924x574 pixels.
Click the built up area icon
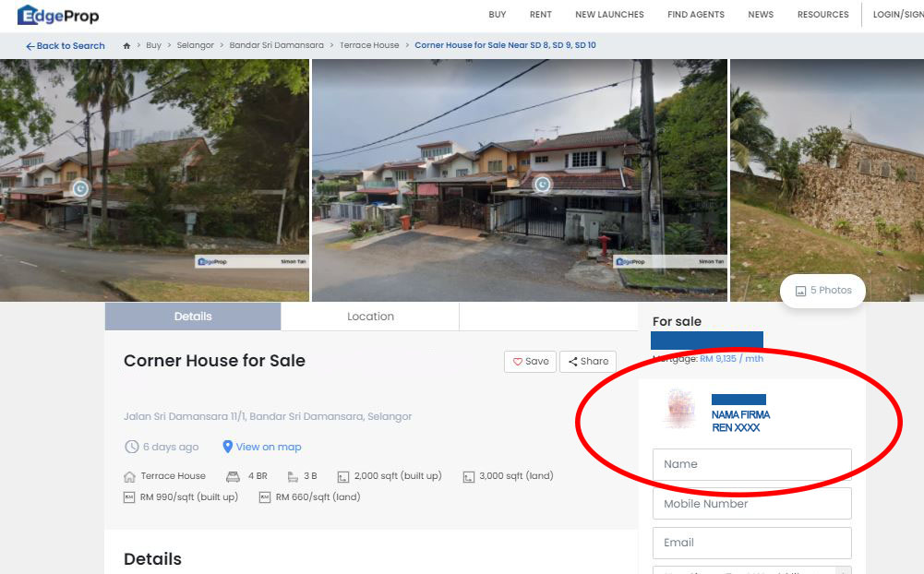click(343, 477)
